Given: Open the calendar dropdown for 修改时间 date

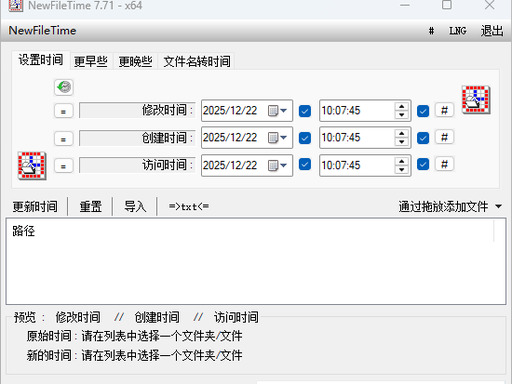Looking at the screenshot, I should point(277,111).
